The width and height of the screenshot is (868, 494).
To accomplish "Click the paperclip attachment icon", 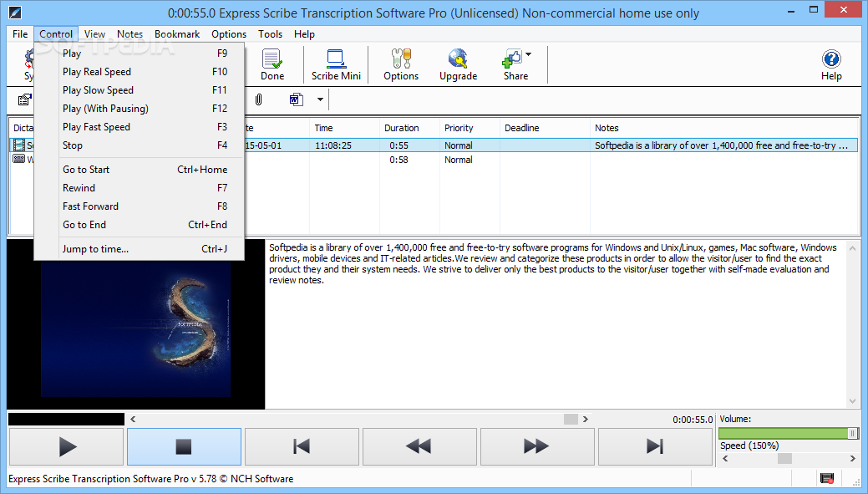I will 258,99.
